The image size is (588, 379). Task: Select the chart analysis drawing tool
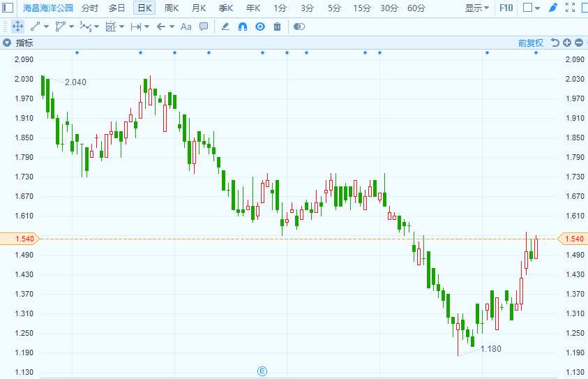[x=111, y=27]
